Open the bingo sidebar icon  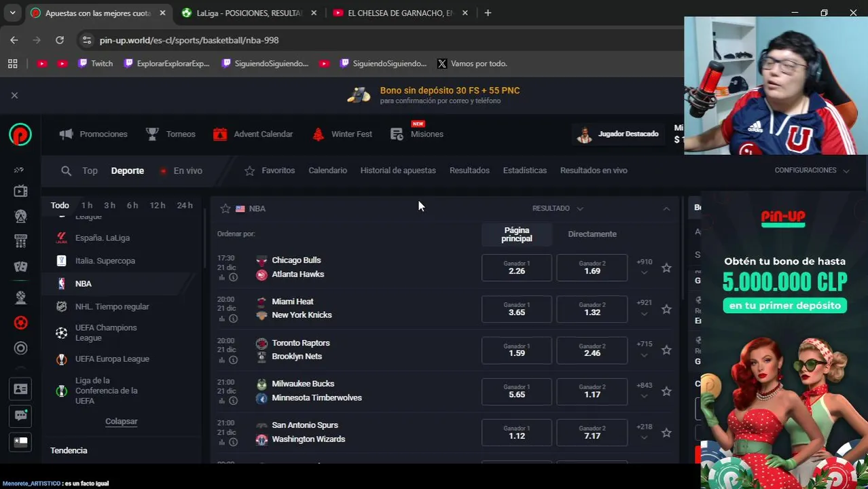(20, 242)
